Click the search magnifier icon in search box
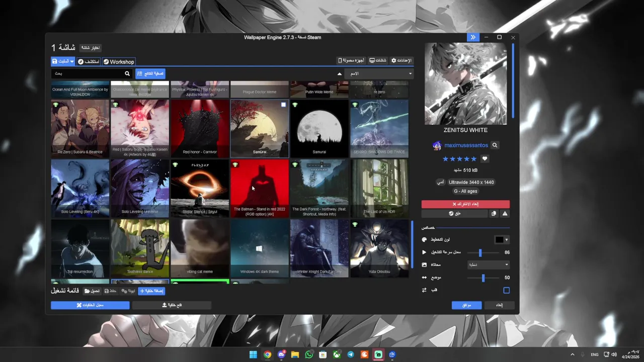Image resolution: width=644 pixels, height=362 pixels. click(127, 73)
